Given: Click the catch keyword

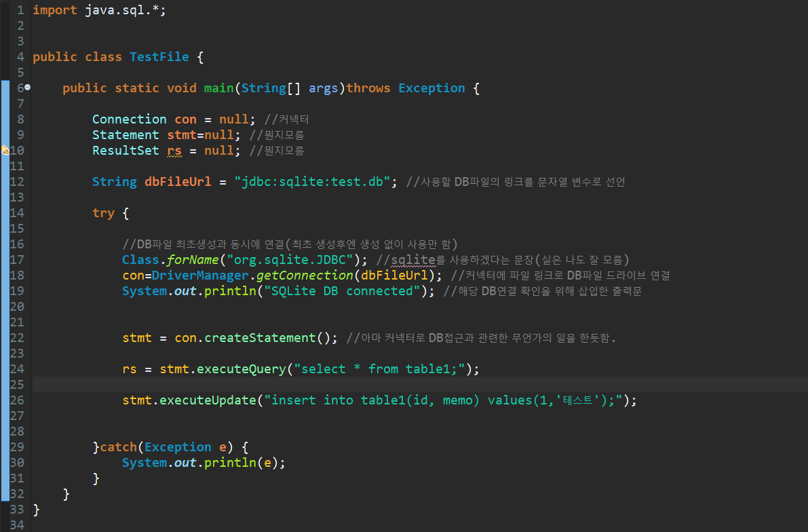Looking at the screenshot, I should click(x=119, y=447).
